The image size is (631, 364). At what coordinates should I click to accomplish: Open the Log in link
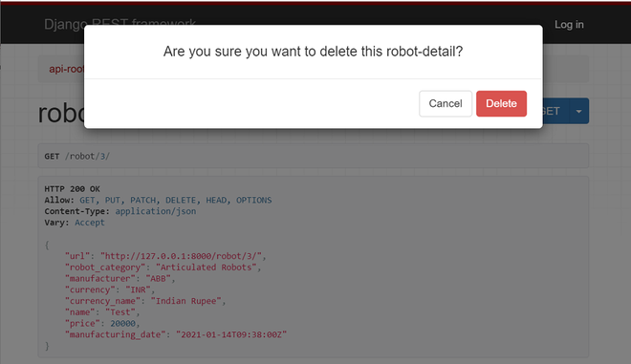click(569, 25)
